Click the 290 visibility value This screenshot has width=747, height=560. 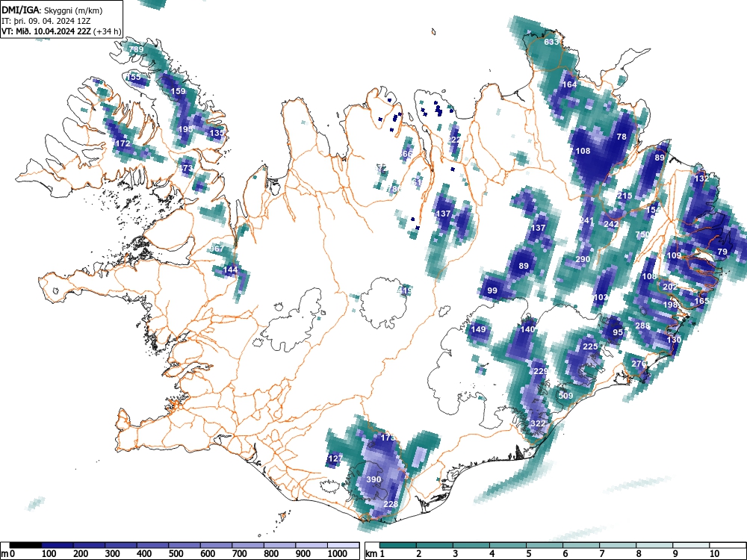[583, 259]
